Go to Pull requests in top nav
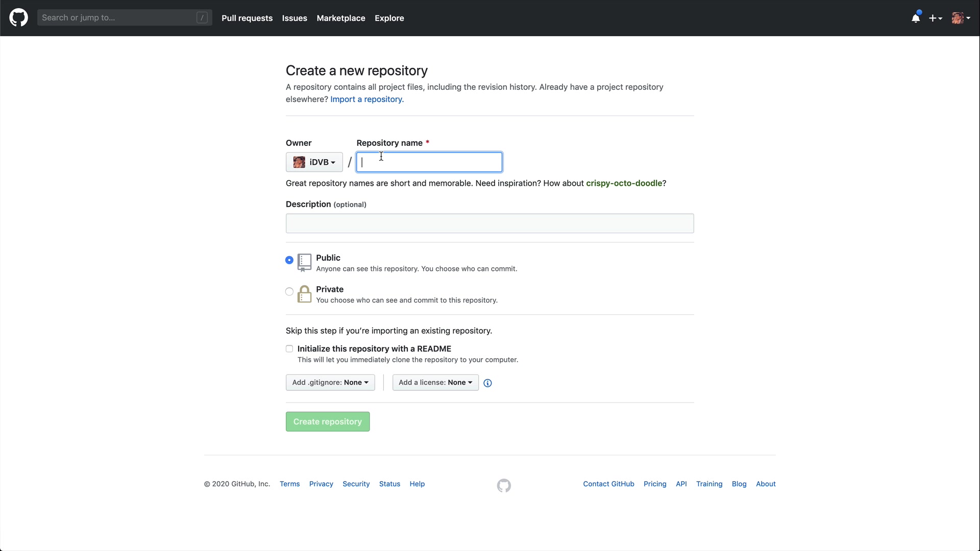This screenshot has height=551, width=980. (247, 18)
